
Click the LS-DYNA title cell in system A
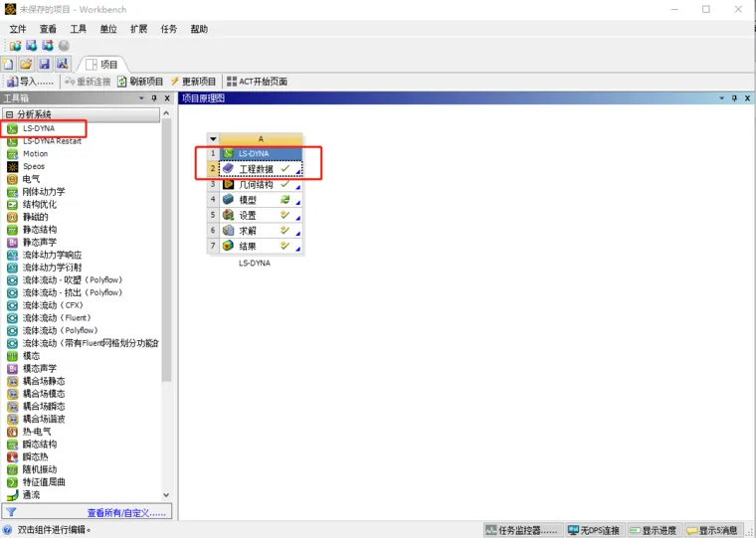click(261, 153)
